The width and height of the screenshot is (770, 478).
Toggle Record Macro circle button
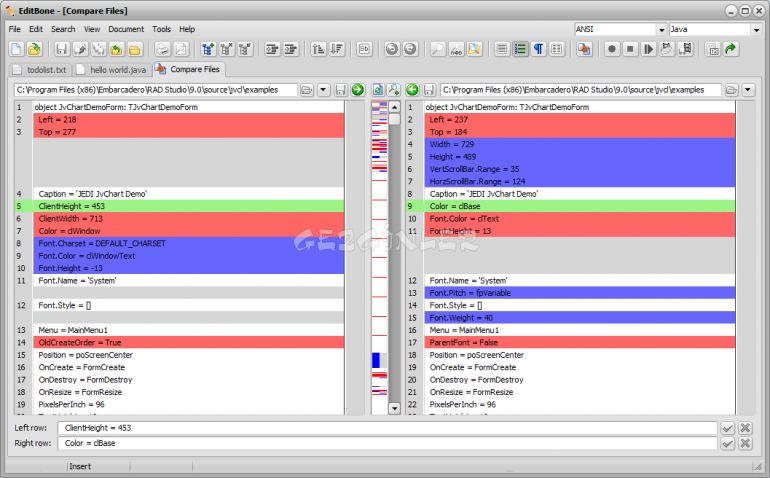pyautogui.click(x=612, y=49)
